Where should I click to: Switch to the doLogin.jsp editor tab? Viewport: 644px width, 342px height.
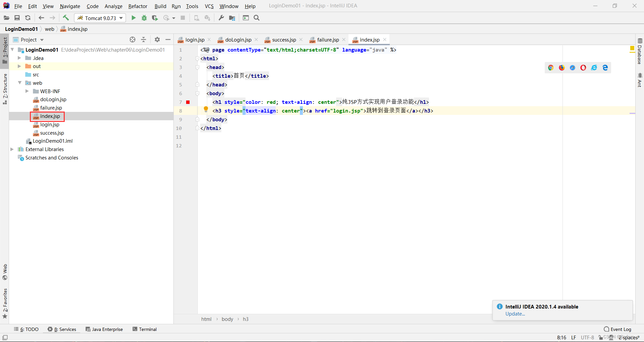pos(238,40)
